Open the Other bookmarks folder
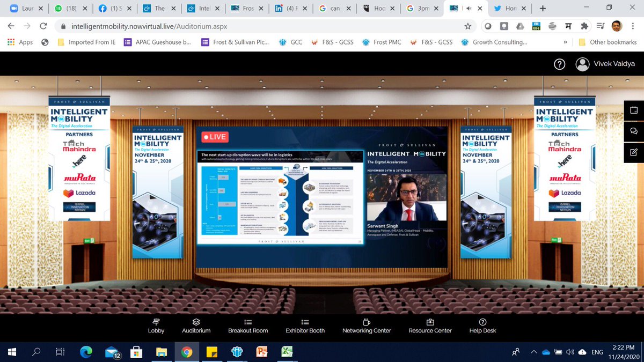The height and width of the screenshot is (362, 644). pyautogui.click(x=607, y=42)
